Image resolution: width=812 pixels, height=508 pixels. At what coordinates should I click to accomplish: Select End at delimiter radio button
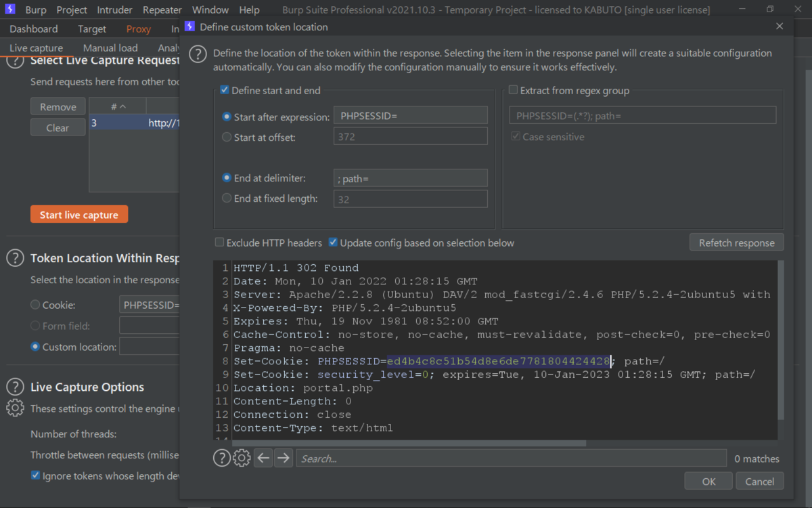tap(227, 178)
